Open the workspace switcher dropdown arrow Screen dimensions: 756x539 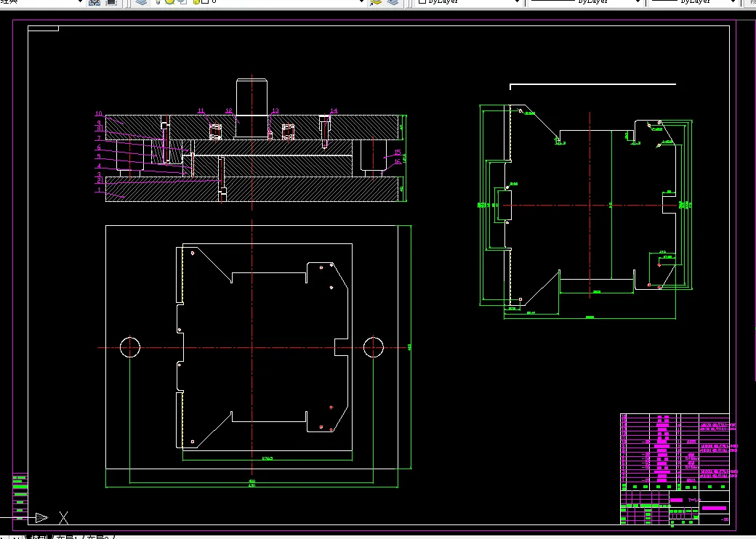81,2
